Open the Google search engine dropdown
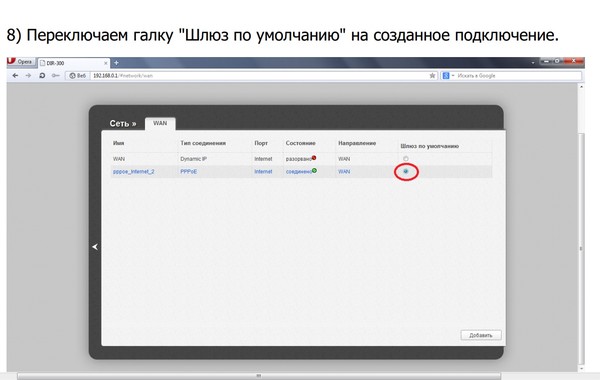 (448, 76)
